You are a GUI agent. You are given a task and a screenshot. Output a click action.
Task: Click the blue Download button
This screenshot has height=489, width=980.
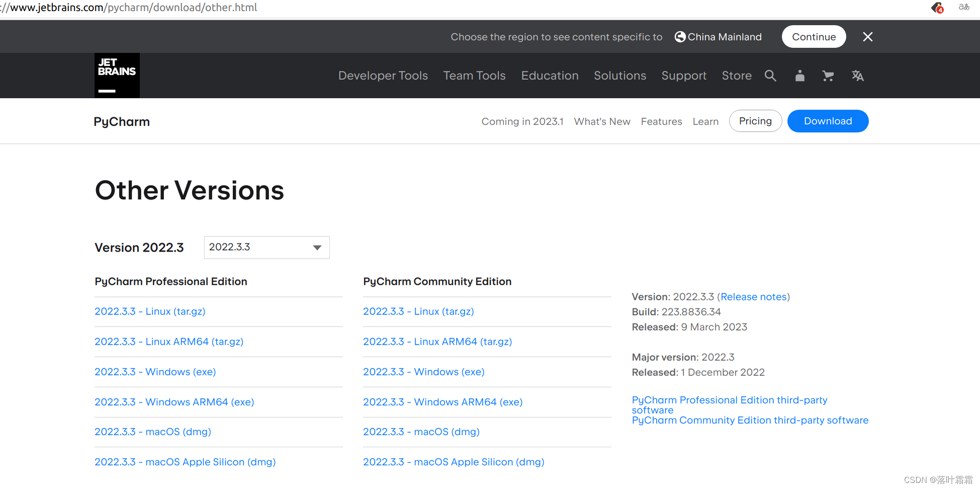coord(828,121)
